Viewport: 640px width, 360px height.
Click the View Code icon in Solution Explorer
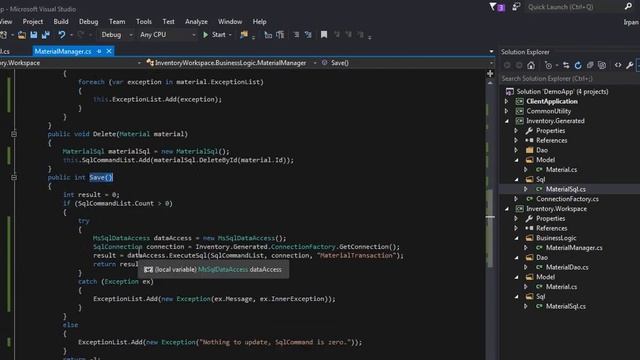(x=618, y=65)
